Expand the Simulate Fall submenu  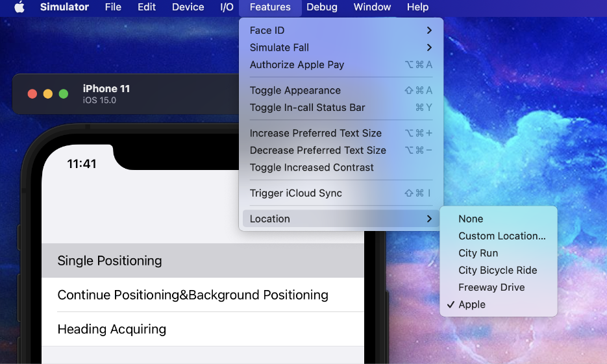[x=341, y=47]
